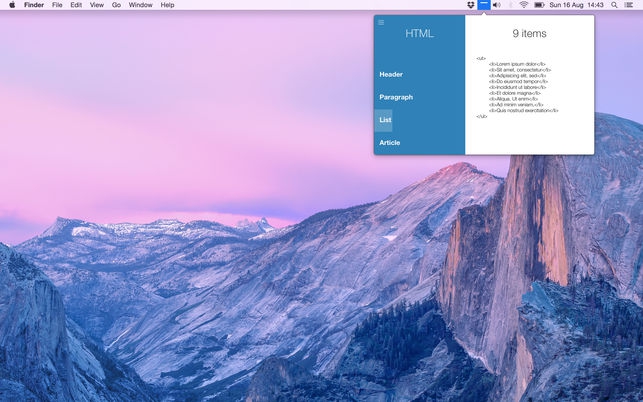Viewport: 643px width, 402px height.
Task: Open the Apple menu
Action: [x=12, y=5]
